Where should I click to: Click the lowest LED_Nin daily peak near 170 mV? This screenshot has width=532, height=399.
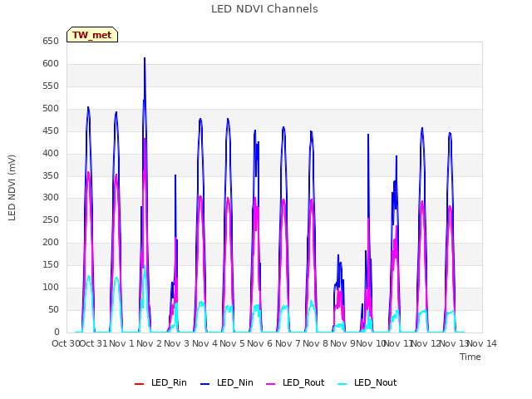(338, 255)
